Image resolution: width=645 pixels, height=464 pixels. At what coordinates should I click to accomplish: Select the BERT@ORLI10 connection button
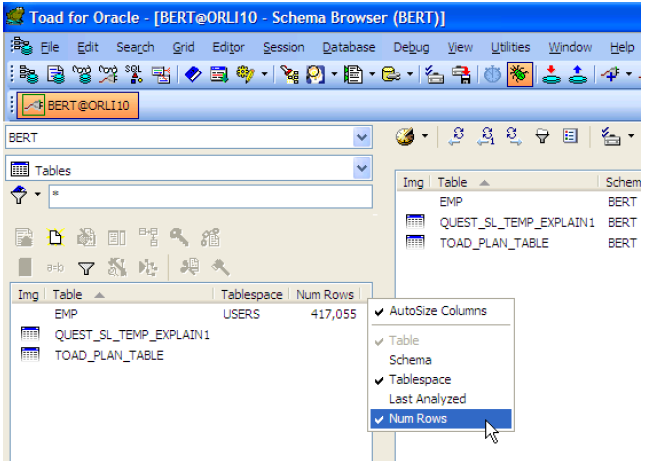pos(78,106)
